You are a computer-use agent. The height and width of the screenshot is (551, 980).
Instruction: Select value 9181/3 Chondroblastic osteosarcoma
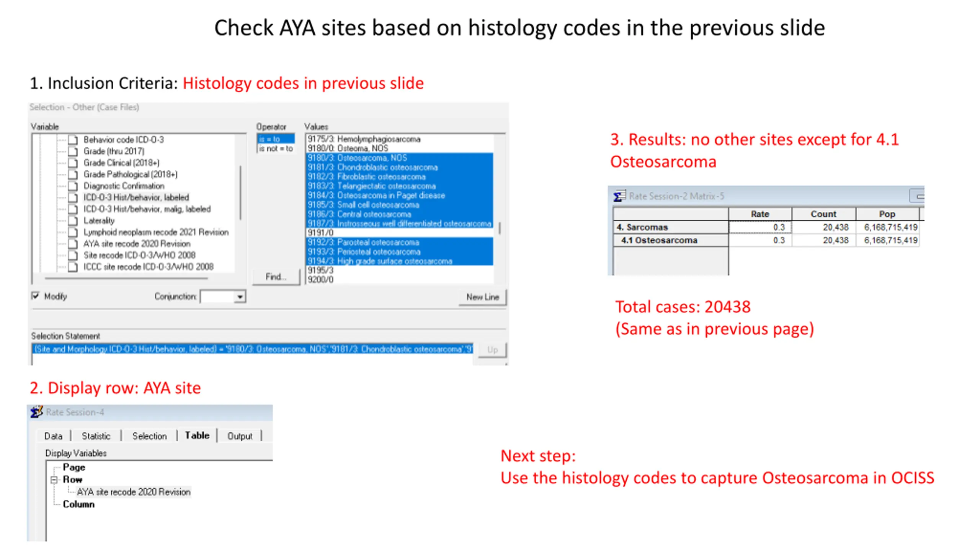pos(399,167)
